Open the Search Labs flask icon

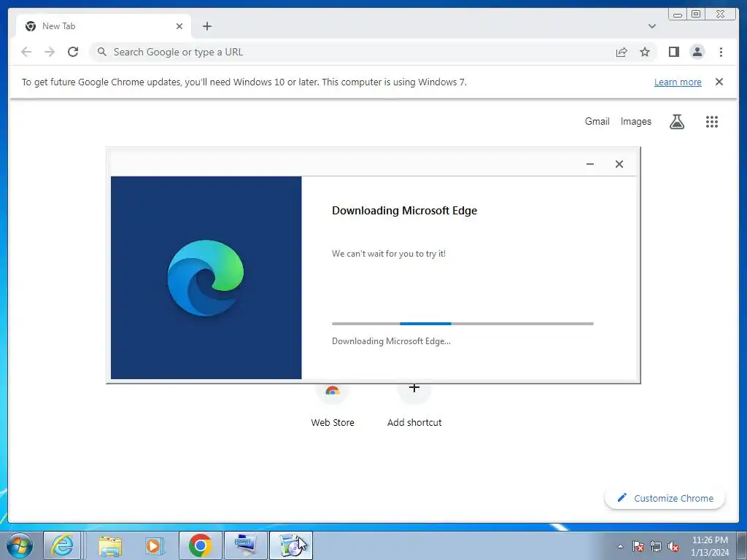pos(677,122)
